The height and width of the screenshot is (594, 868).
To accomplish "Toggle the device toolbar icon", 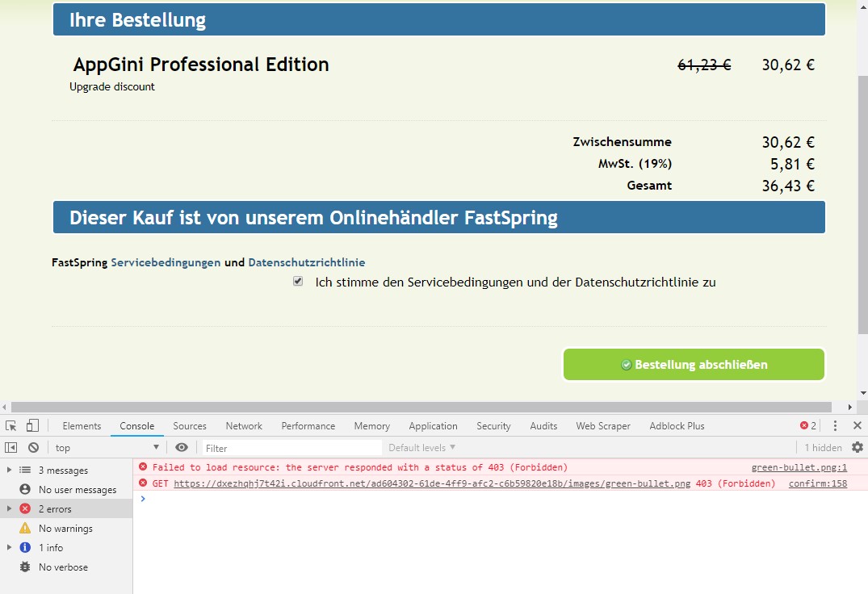I will [x=32, y=425].
